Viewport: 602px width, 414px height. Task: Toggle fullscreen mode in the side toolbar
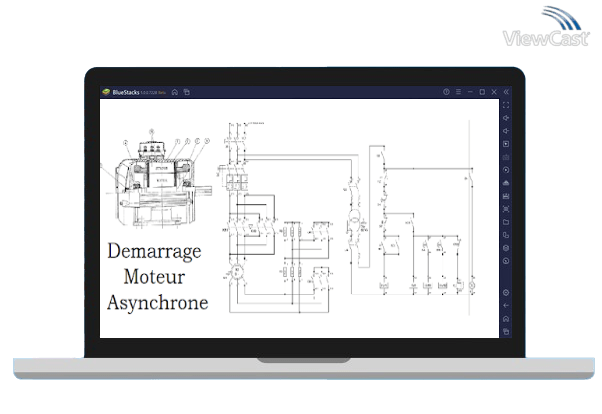click(x=506, y=105)
